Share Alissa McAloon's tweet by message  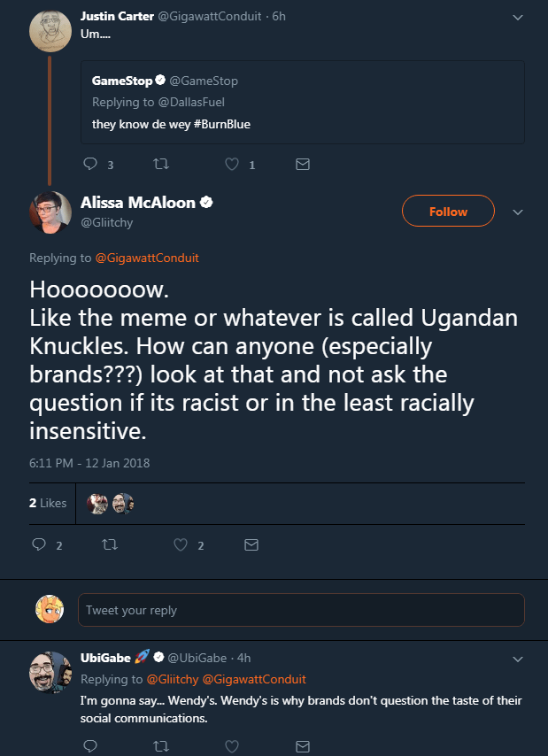click(251, 544)
